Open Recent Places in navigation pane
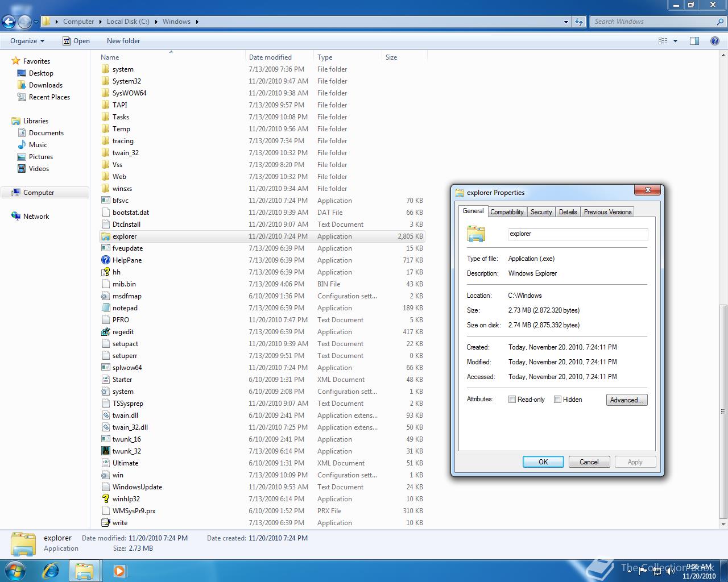 [49, 97]
